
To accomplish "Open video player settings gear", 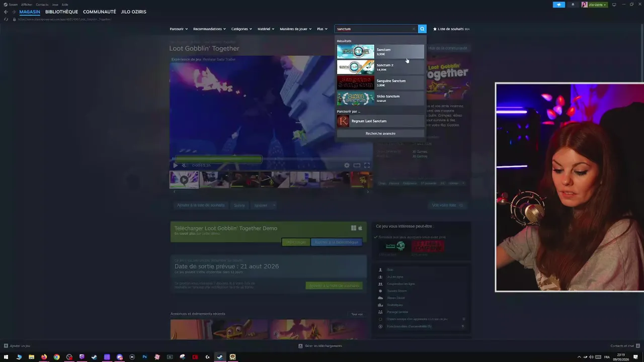I will (x=347, y=165).
